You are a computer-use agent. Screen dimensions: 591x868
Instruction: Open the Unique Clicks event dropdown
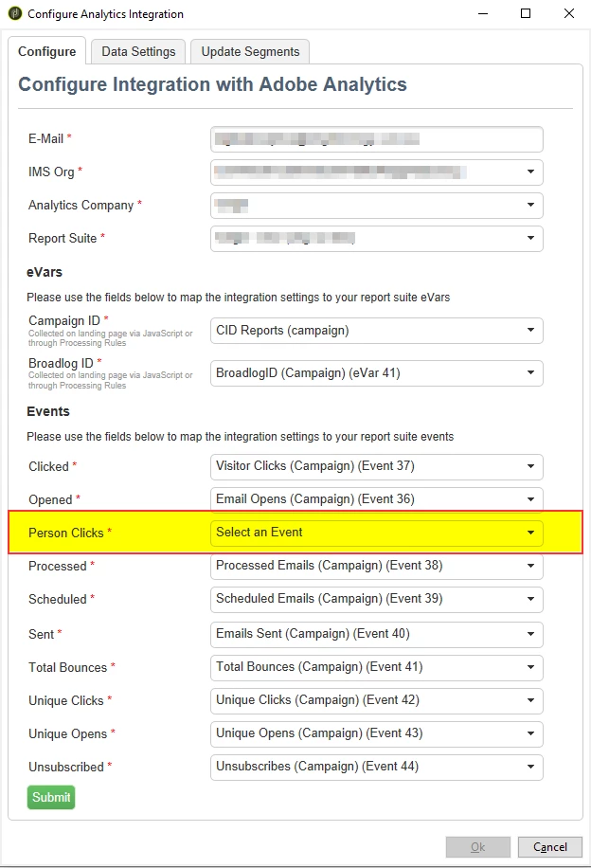(376, 700)
